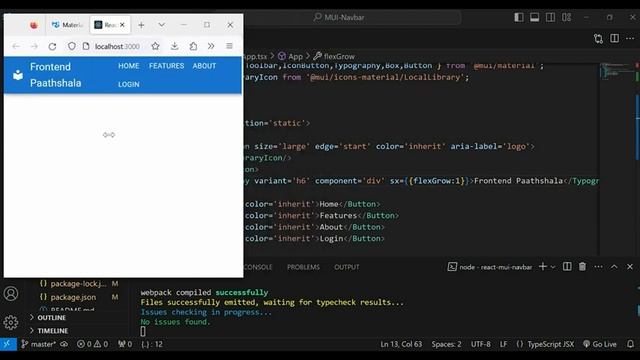Toggle the secondary side bar in VS Code
This screenshot has width=640, height=360.
point(550,17)
